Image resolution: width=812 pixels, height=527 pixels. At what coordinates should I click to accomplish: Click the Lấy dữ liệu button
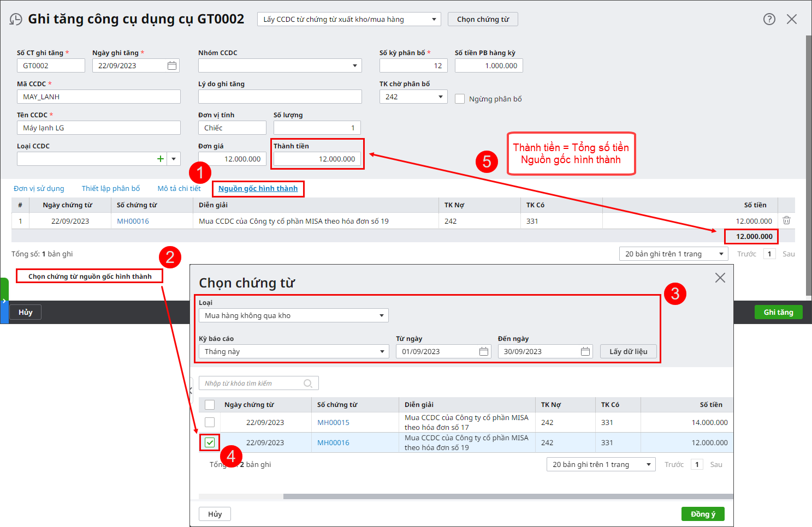628,352
